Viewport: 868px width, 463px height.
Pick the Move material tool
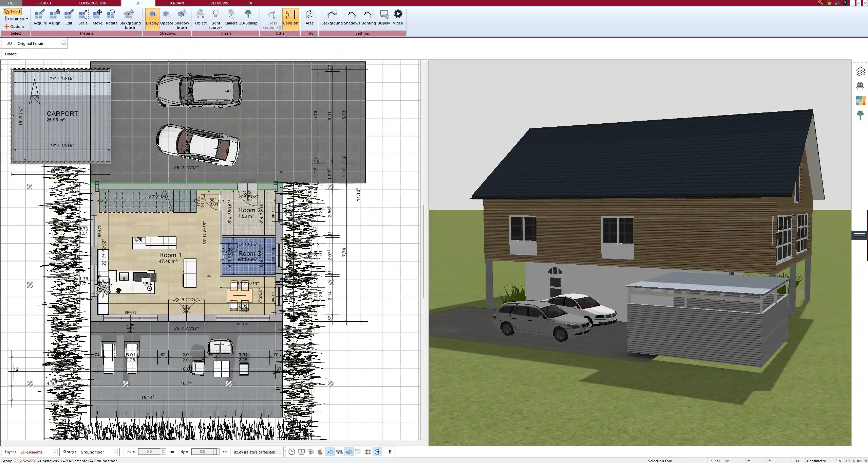click(x=97, y=18)
